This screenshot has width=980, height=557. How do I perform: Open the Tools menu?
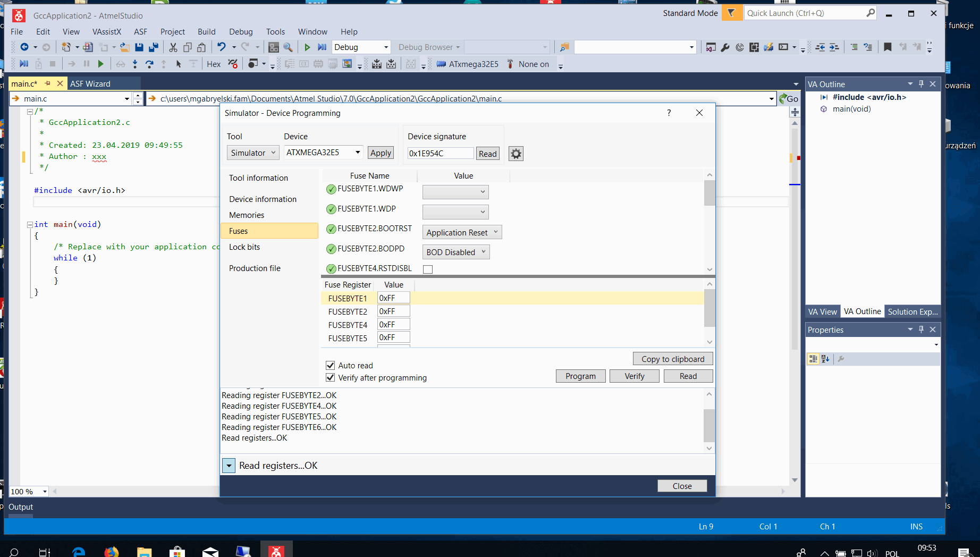pyautogui.click(x=275, y=32)
